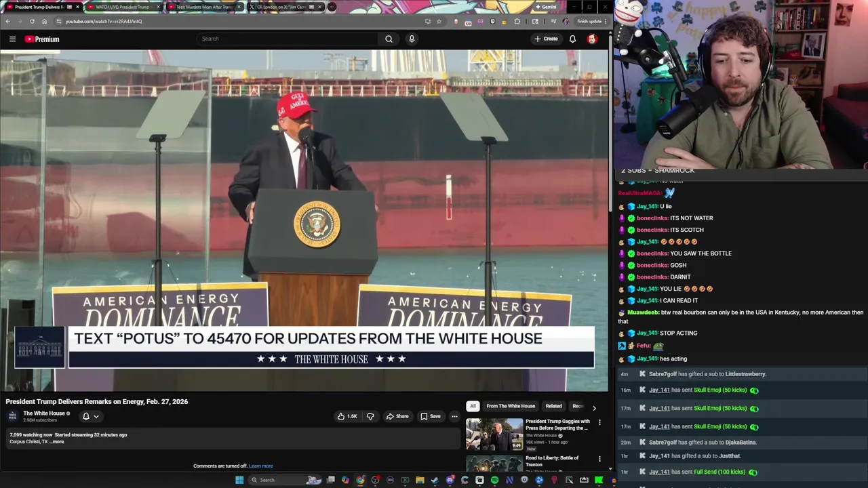Open the green Kick icon in taskbar
Viewport: 868px width, 488px height.
click(x=599, y=480)
